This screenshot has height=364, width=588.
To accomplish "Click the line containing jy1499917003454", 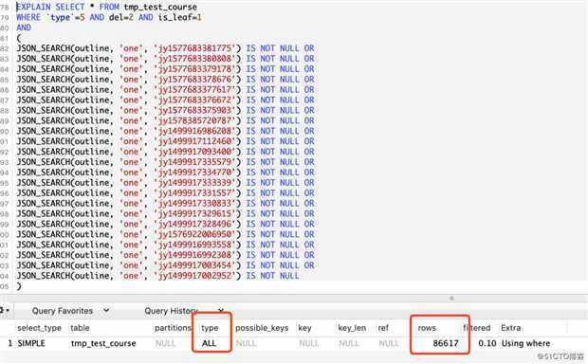I will click(x=165, y=265).
